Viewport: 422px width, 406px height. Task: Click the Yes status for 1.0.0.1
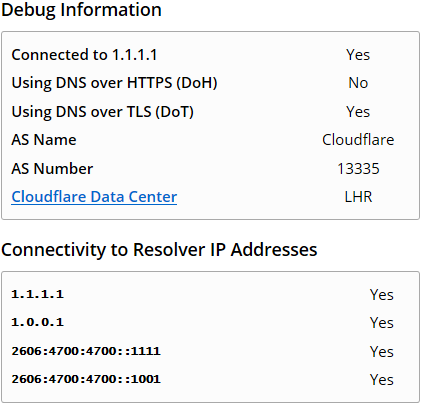(x=382, y=323)
